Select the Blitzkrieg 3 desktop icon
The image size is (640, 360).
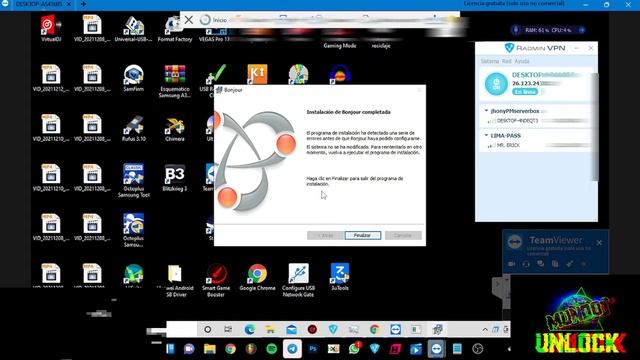(175, 178)
